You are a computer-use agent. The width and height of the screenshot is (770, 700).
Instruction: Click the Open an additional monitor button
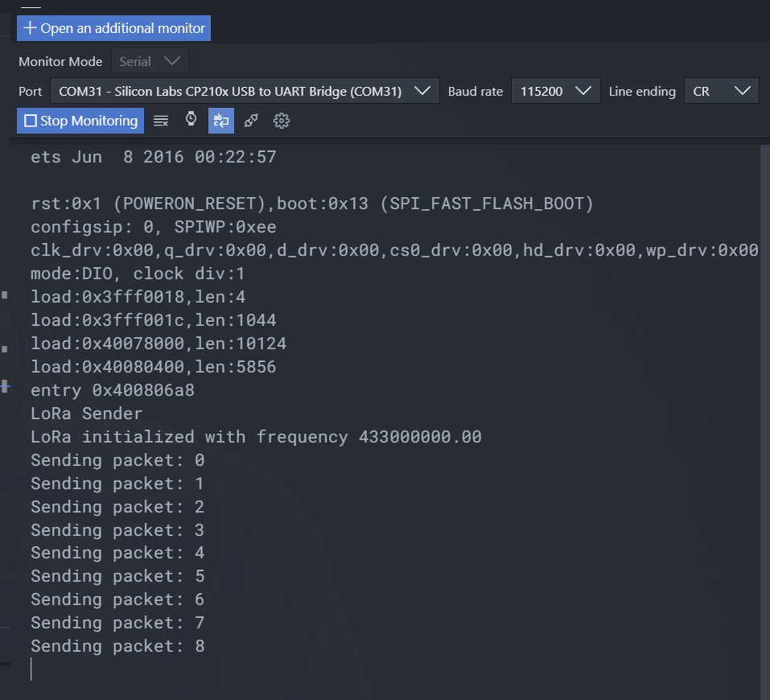114,28
